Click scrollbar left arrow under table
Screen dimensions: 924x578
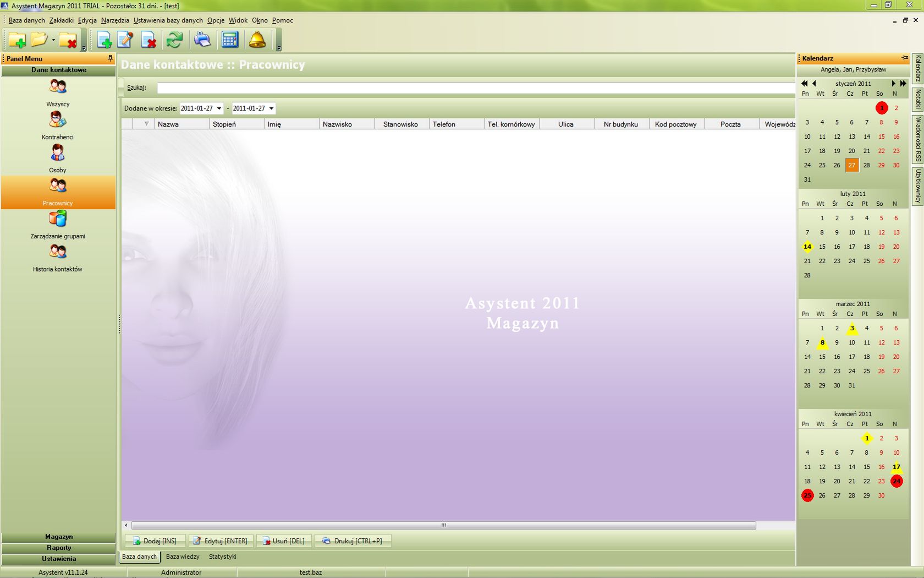pyautogui.click(x=126, y=525)
